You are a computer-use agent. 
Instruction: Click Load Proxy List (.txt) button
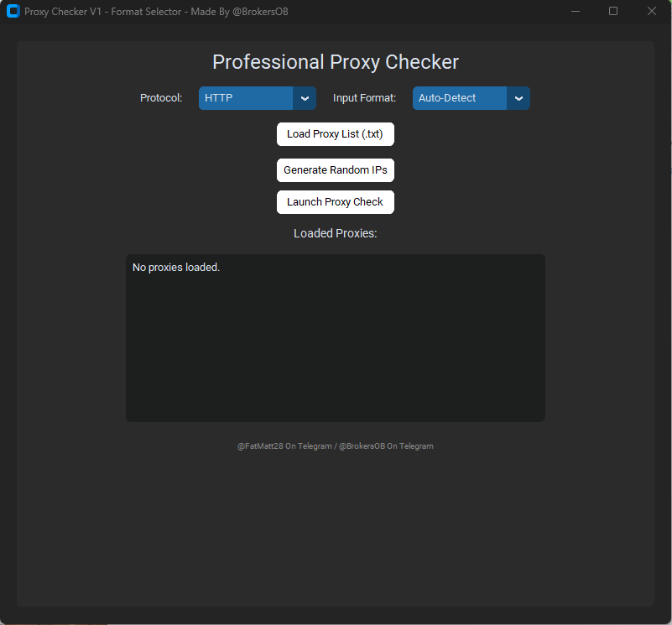coord(335,134)
